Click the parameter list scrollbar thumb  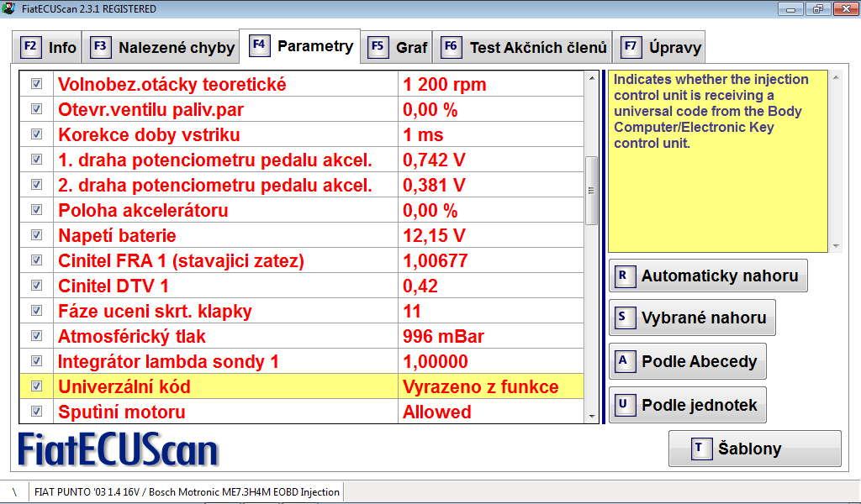592,190
